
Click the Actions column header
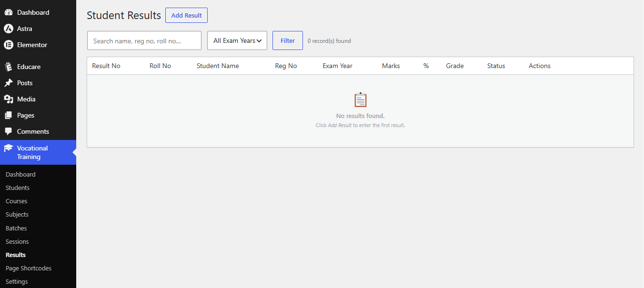(540, 66)
